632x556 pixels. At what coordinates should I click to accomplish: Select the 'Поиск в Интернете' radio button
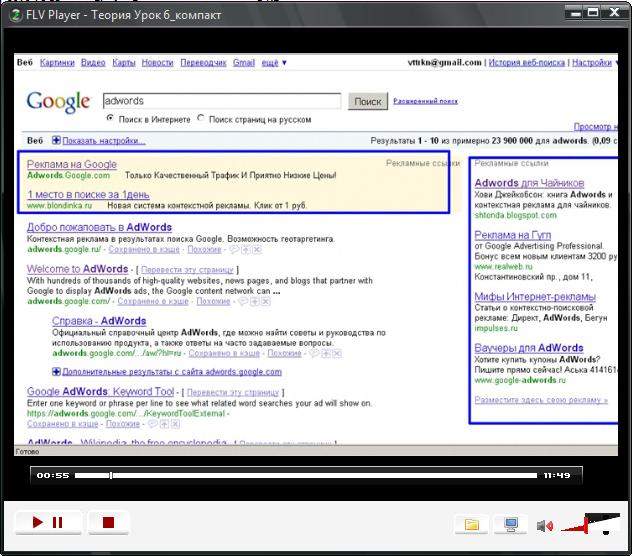(x=110, y=118)
